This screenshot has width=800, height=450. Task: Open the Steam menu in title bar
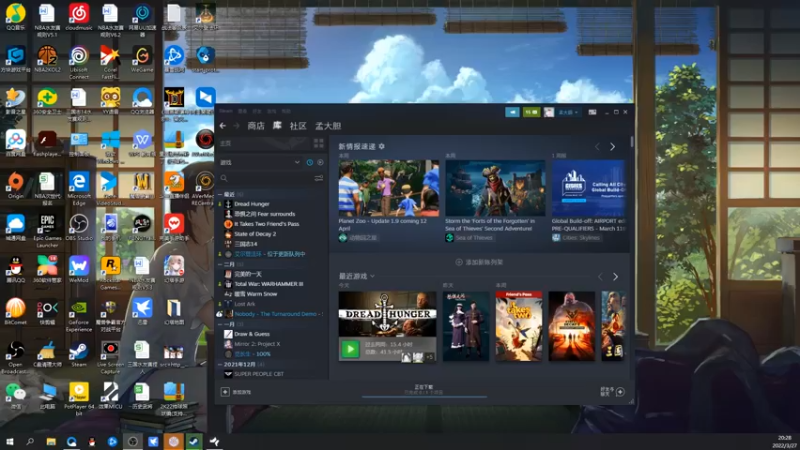coord(226,111)
